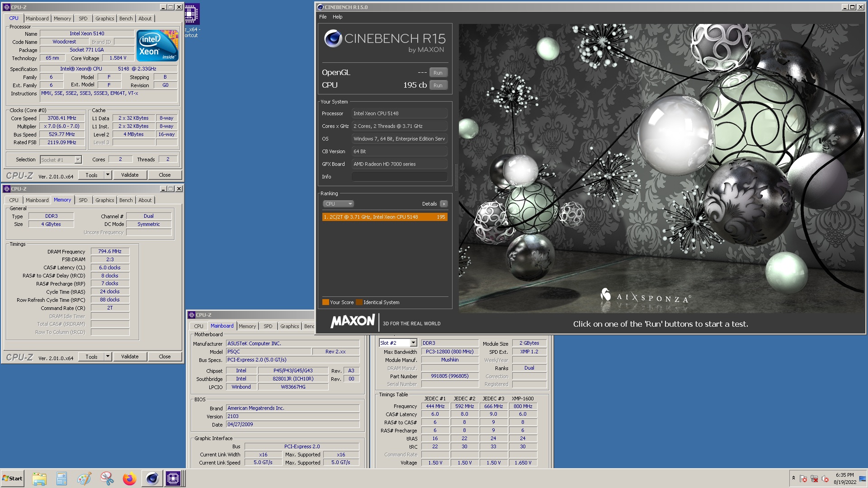Click the BIOS date 04/27/2009
Image resolution: width=868 pixels, height=488 pixels.
tap(292, 424)
